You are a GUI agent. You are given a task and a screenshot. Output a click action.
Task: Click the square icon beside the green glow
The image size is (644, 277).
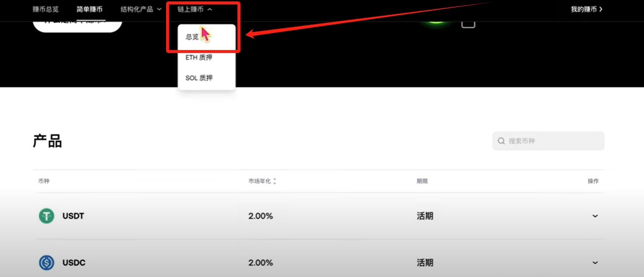[468, 23]
